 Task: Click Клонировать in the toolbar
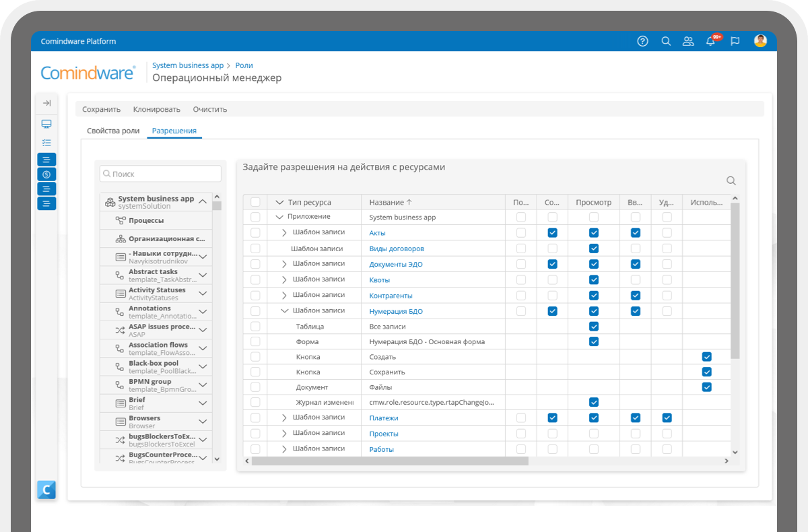(x=157, y=109)
